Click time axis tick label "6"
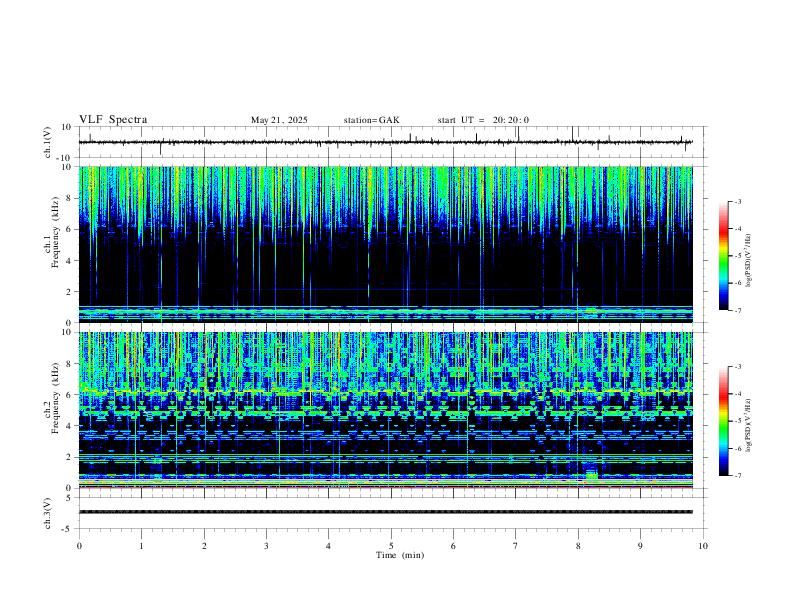The width and height of the screenshot is (792, 612). (453, 546)
